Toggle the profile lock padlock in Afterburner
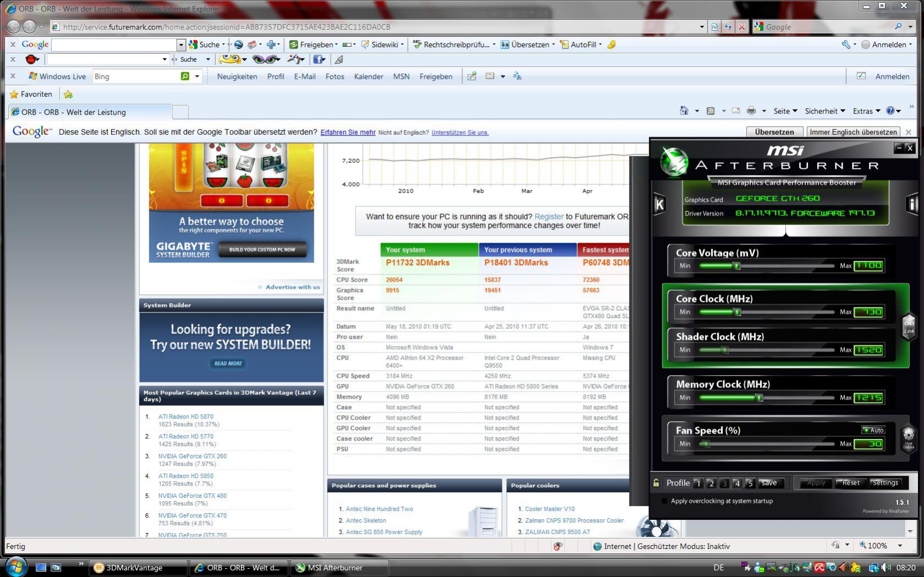The width and height of the screenshot is (924, 577). click(656, 482)
